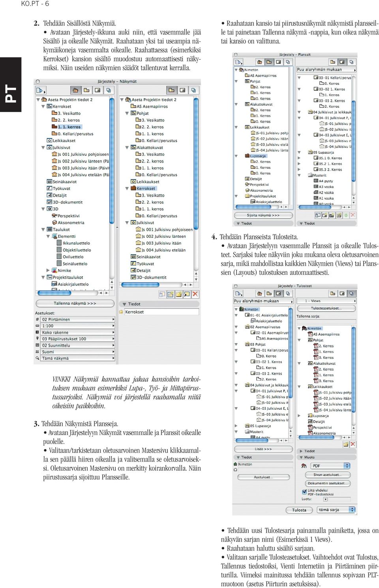This screenshot has width=379, height=588.
Task: Select Project Map house icon in Näkymät left pane
Action: (x=75, y=90)
